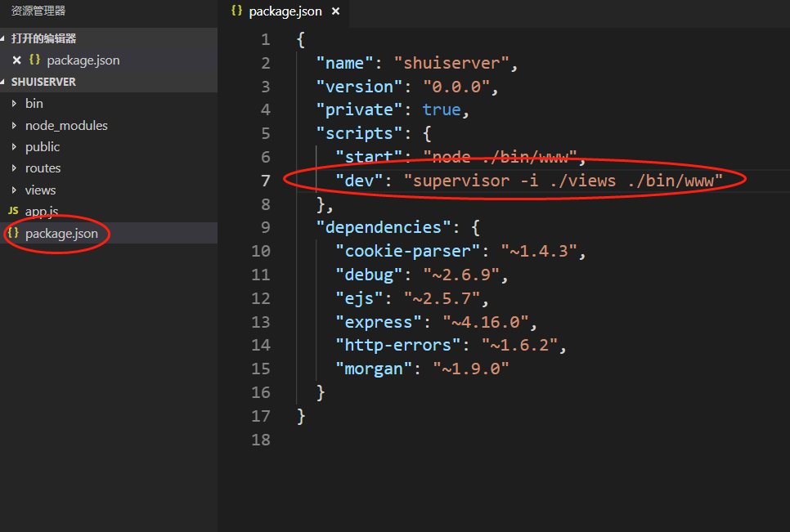The width and height of the screenshot is (790, 532).
Task: Click the "private" key text
Action: point(359,110)
